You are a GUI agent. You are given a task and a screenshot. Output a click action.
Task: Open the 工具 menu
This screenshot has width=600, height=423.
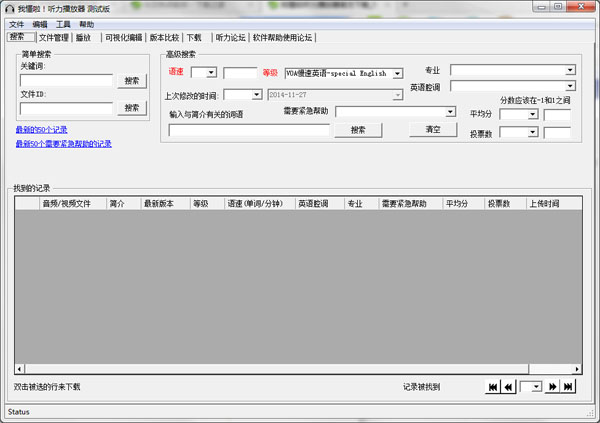(63, 23)
